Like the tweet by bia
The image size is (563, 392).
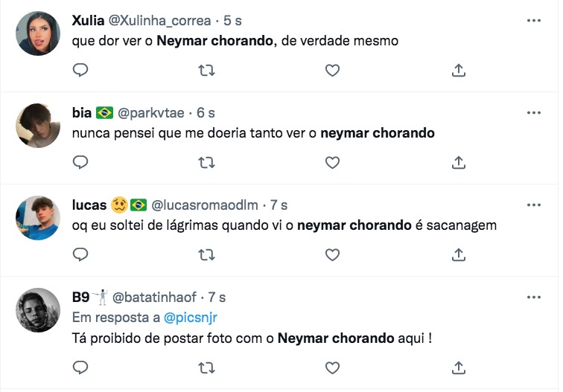[333, 161]
